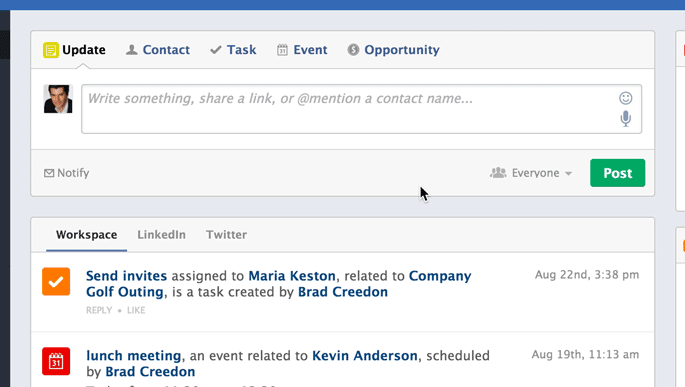
Task: Click the Task checkmark icon
Action: click(x=216, y=50)
